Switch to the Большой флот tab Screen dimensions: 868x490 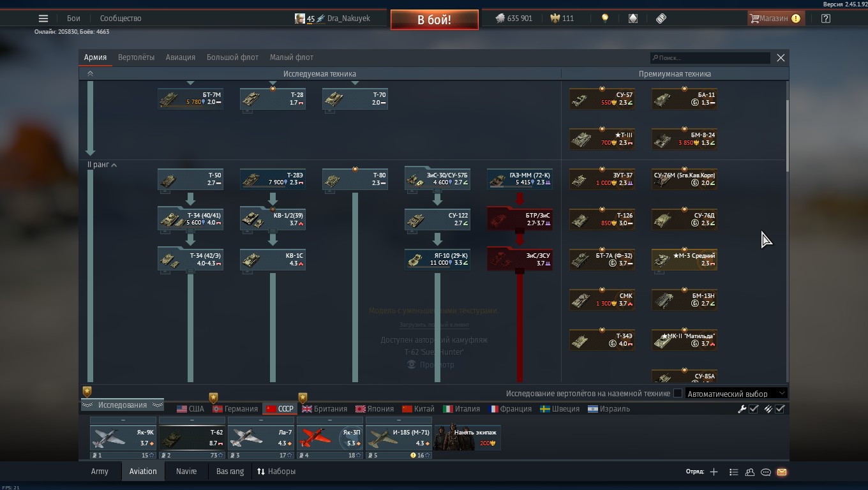(x=232, y=57)
